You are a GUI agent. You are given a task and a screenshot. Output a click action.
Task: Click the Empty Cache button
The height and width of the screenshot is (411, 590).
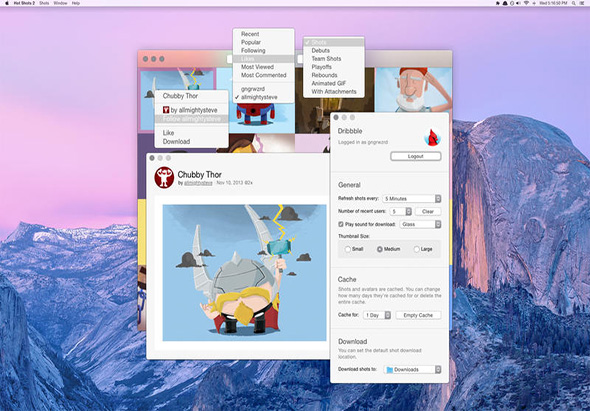click(418, 315)
